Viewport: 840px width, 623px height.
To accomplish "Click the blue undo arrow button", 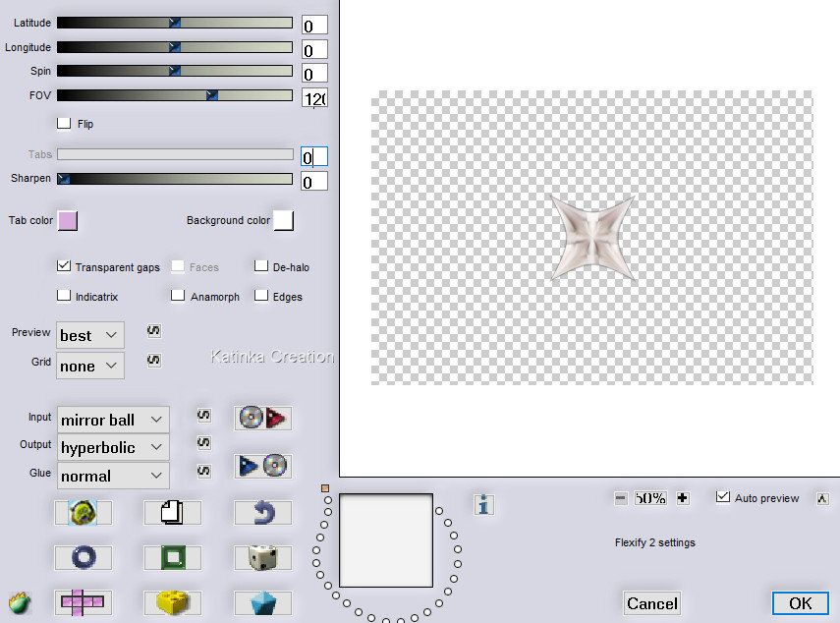I will tap(263, 513).
